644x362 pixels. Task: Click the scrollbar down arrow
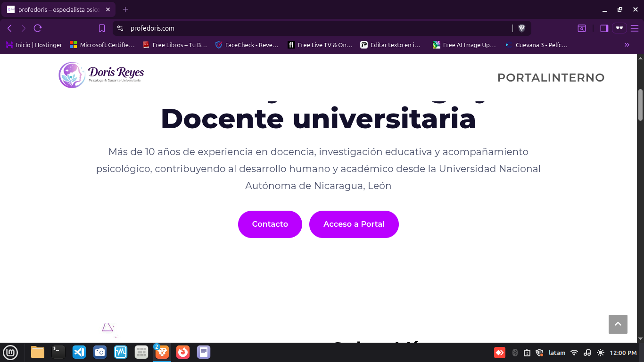click(x=641, y=338)
